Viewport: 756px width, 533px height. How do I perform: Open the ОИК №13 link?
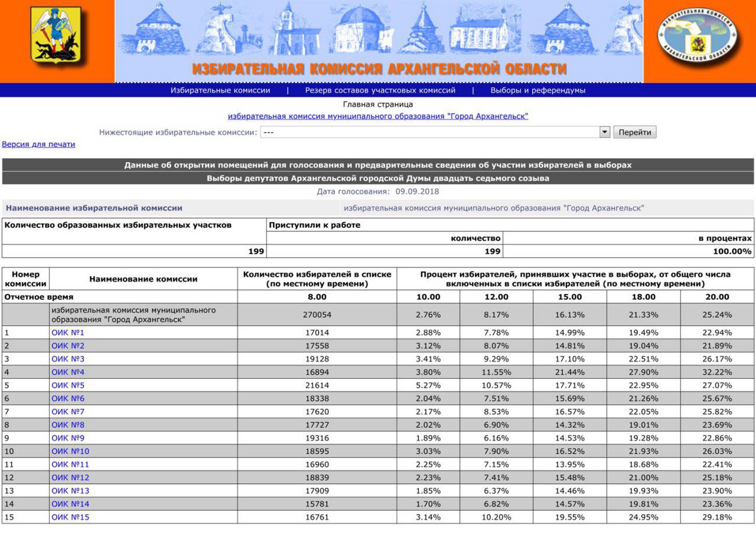click(70, 491)
